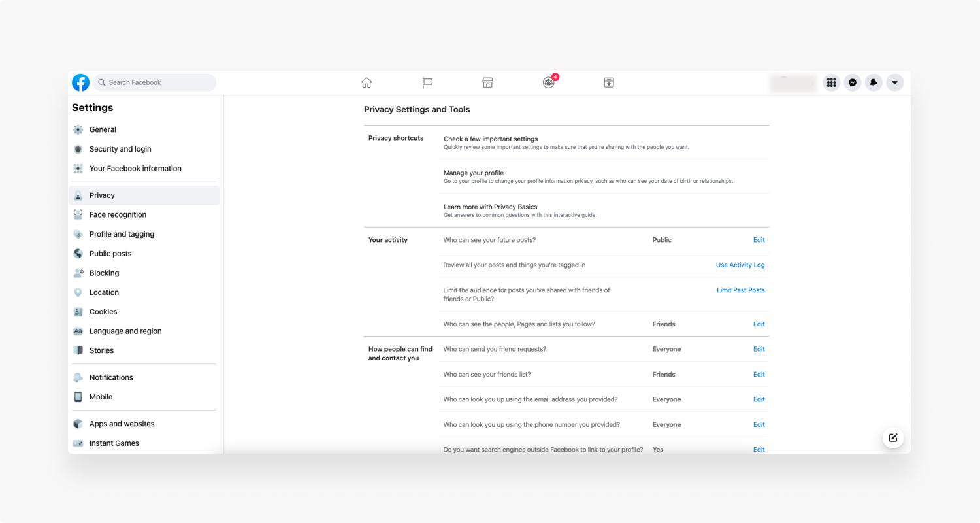Edit email address lookup setting
Image resolution: width=980 pixels, height=523 pixels.
[x=759, y=399]
